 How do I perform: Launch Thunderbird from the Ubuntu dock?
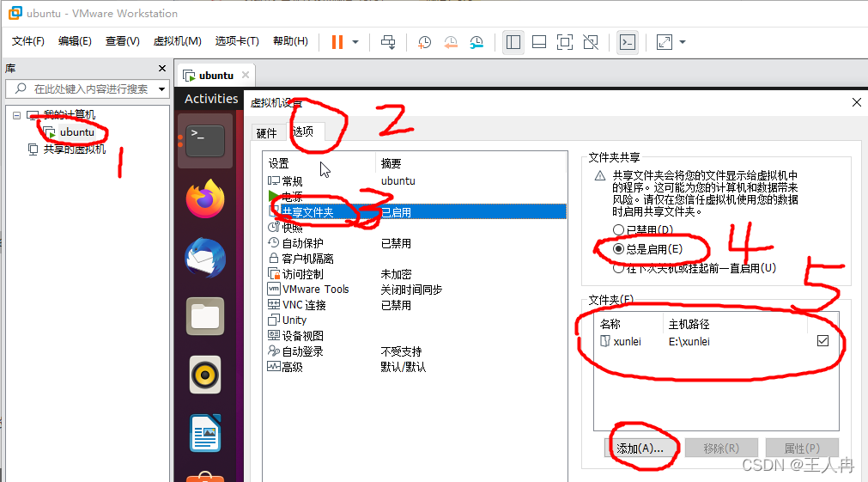point(205,258)
